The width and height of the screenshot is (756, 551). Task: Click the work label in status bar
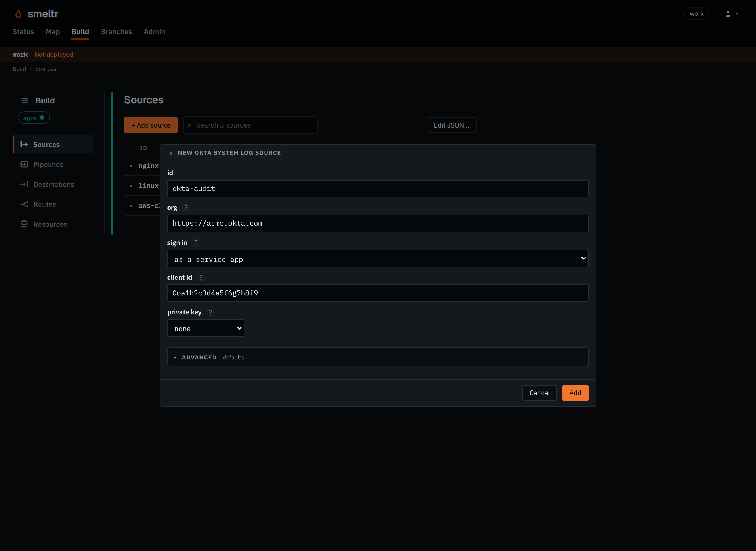click(20, 54)
